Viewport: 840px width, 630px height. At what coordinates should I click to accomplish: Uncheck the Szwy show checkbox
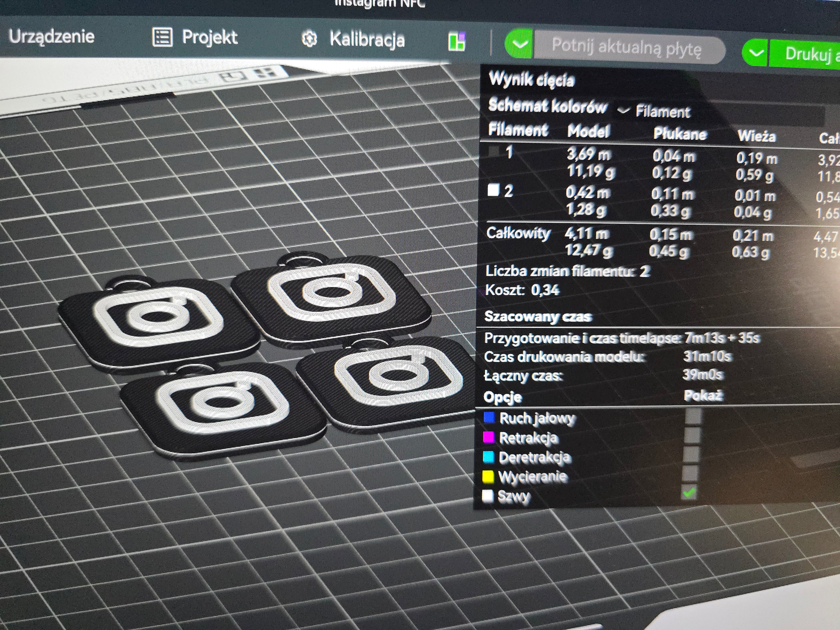coord(689,493)
